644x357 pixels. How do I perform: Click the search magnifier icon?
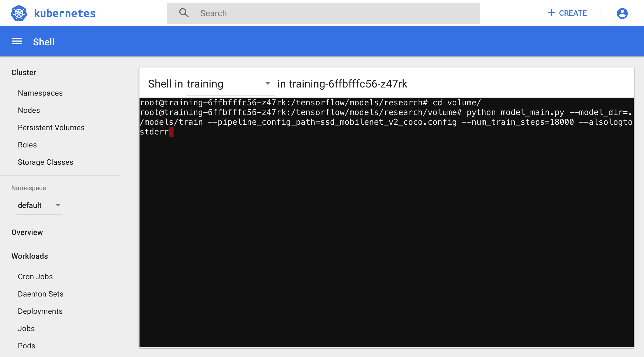pyautogui.click(x=184, y=13)
